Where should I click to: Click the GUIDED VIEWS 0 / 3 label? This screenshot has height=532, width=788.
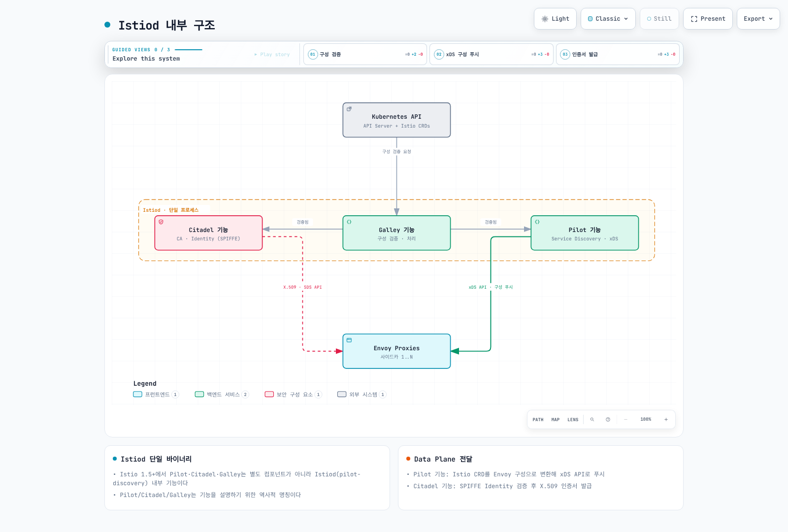[141, 50]
